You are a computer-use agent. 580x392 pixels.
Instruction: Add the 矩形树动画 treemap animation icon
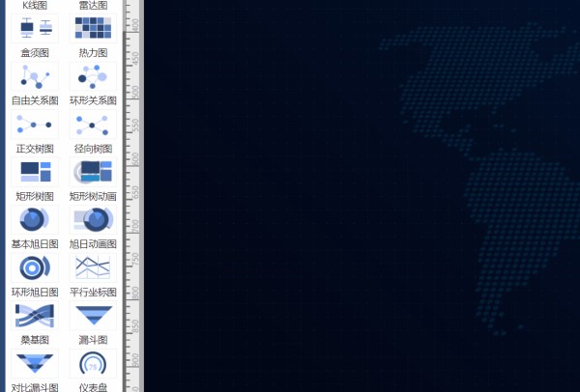(x=93, y=172)
